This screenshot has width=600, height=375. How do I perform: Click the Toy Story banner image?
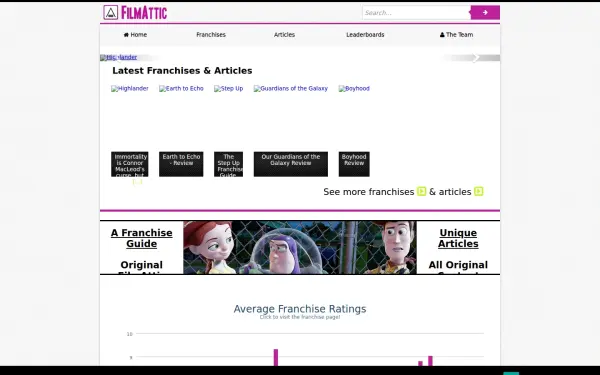[300, 248]
